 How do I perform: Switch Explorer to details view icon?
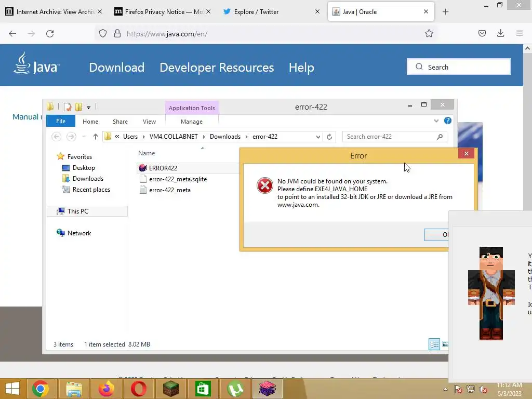coord(434,344)
